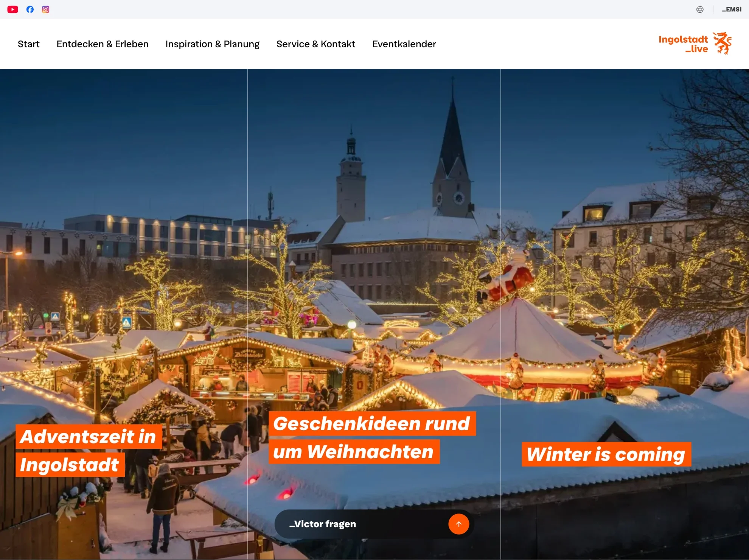This screenshot has height=560, width=749.
Task: Open Geschenkideen rund um Weihnachten
Action: tap(372, 437)
